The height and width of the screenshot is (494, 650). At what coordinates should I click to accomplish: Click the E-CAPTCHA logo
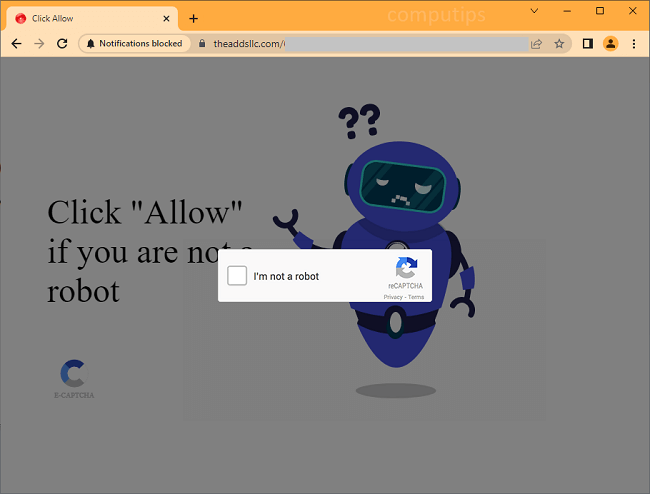(73, 378)
